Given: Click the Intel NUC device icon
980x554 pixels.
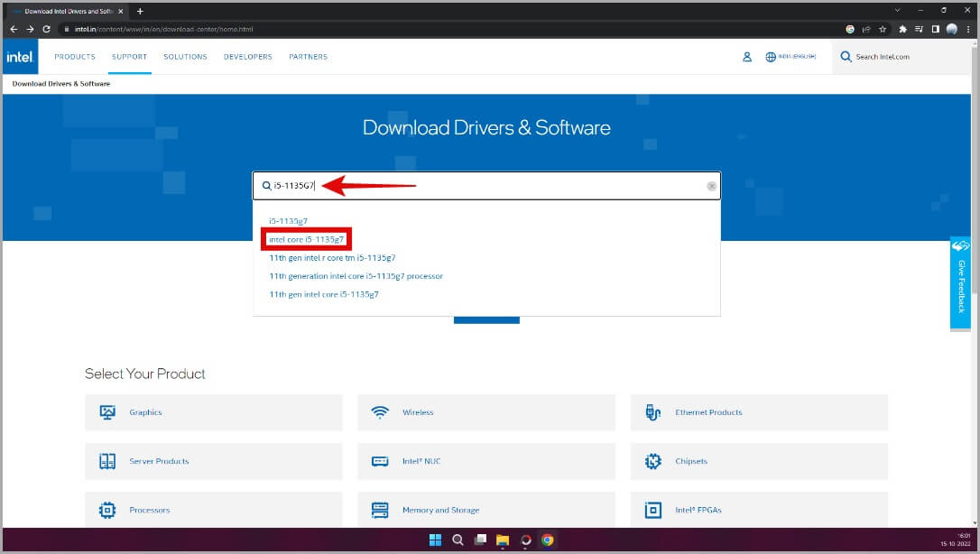Looking at the screenshot, I should [x=380, y=461].
